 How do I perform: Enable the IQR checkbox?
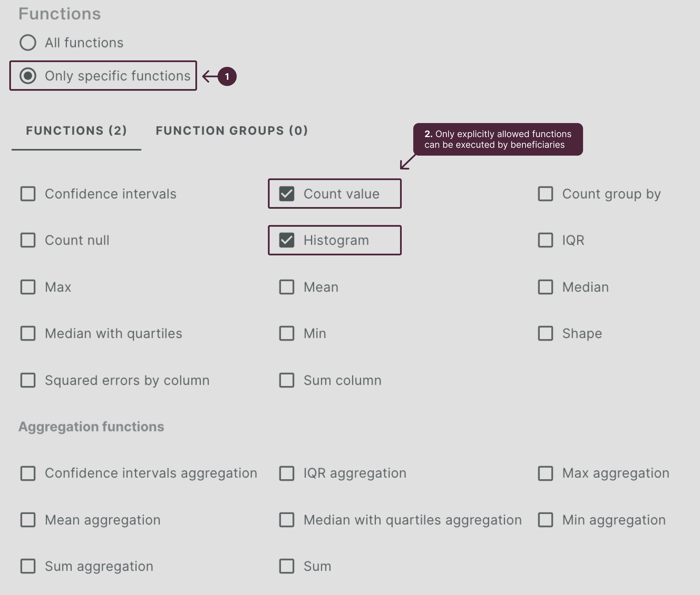click(545, 240)
